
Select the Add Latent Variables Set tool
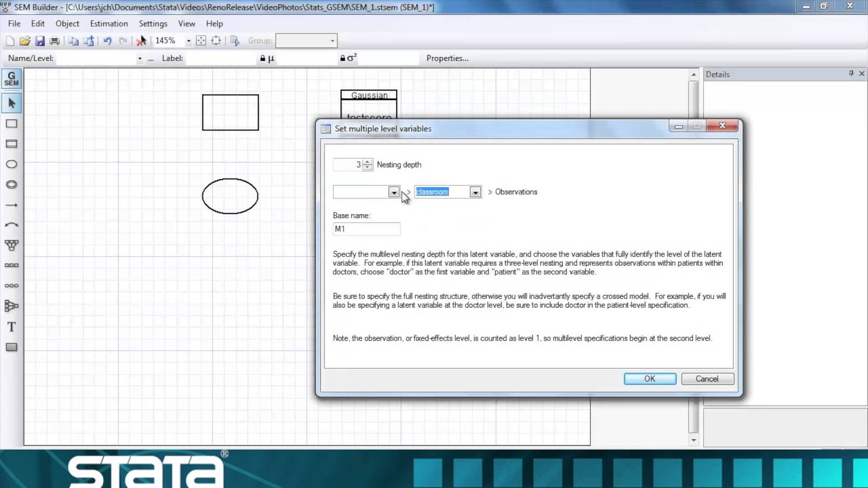point(12,285)
